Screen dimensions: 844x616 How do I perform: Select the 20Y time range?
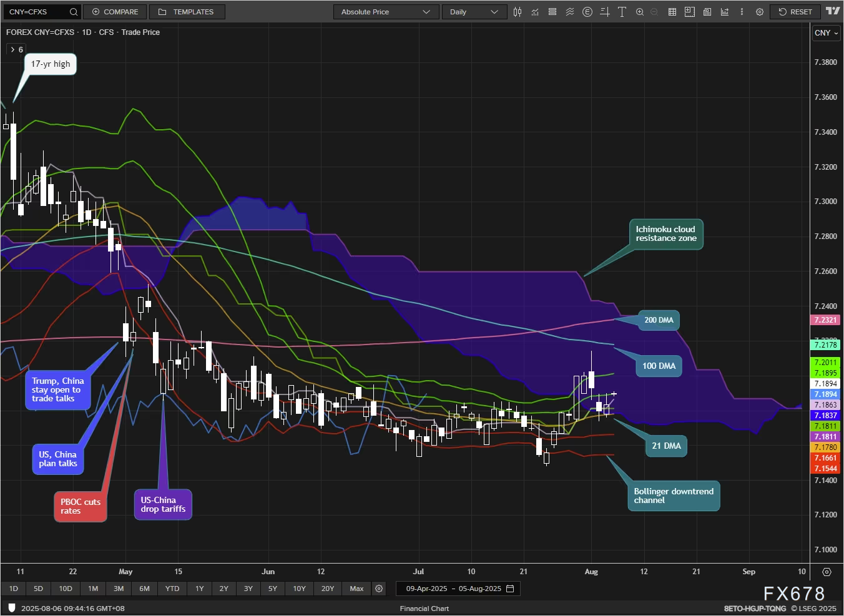[x=328, y=589]
